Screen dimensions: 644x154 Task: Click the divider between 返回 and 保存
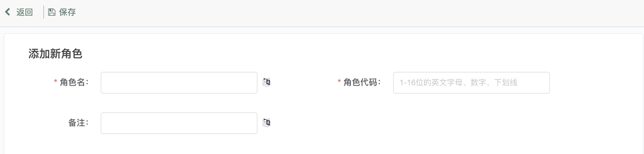coord(44,12)
